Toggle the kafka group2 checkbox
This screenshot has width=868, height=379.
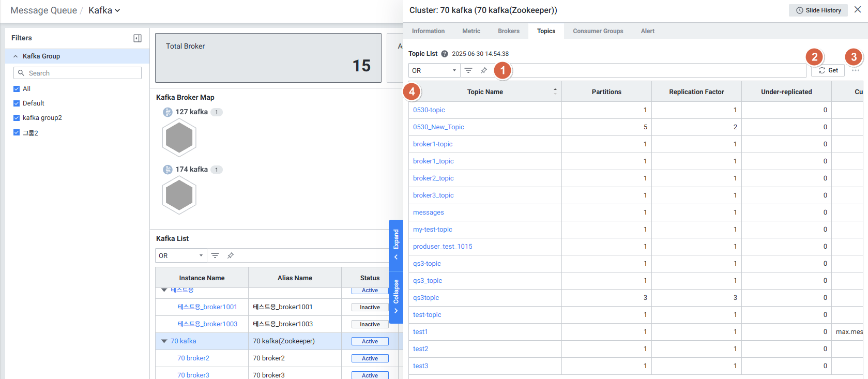[x=17, y=118]
